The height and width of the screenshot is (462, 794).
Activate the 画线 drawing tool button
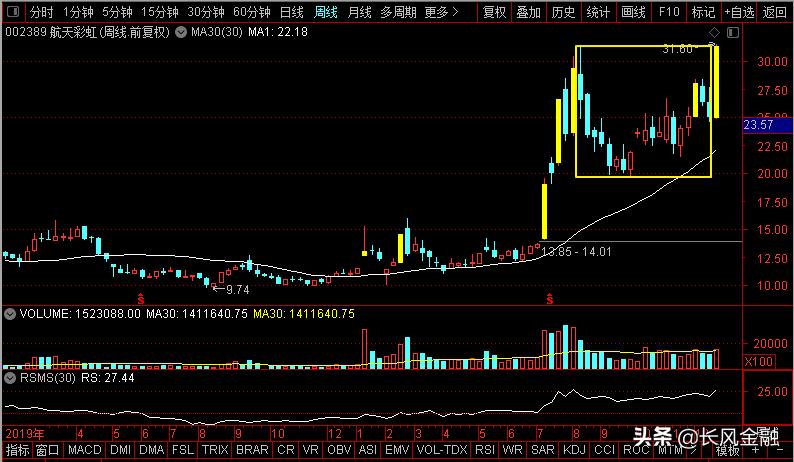633,12
